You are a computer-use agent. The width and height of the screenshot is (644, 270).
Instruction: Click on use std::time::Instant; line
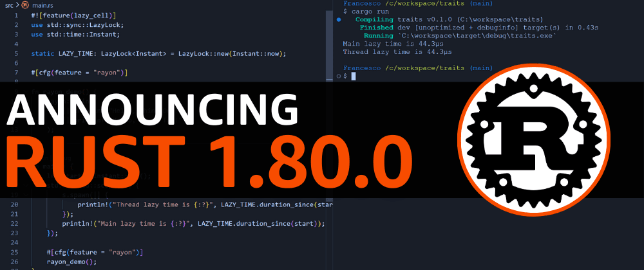click(75, 35)
